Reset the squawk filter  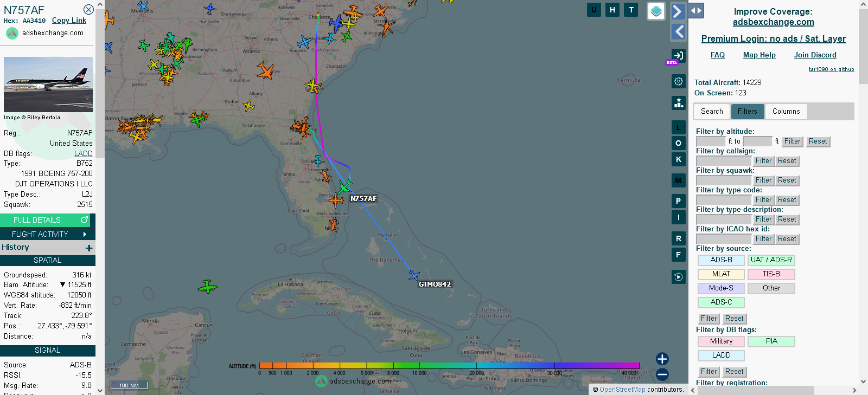pos(787,180)
